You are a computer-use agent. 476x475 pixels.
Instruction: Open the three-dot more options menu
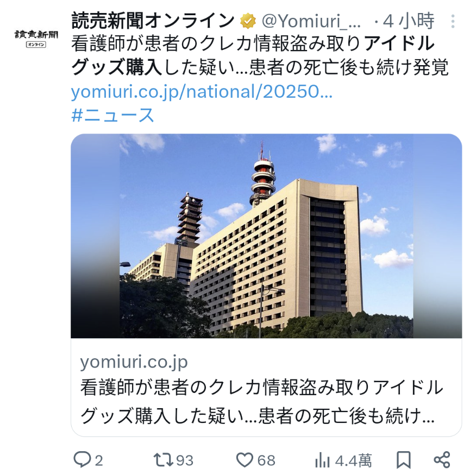(x=453, y=21)
